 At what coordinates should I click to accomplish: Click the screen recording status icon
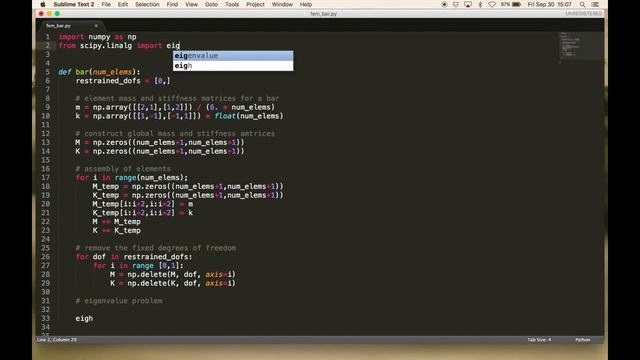click(444, 4)
